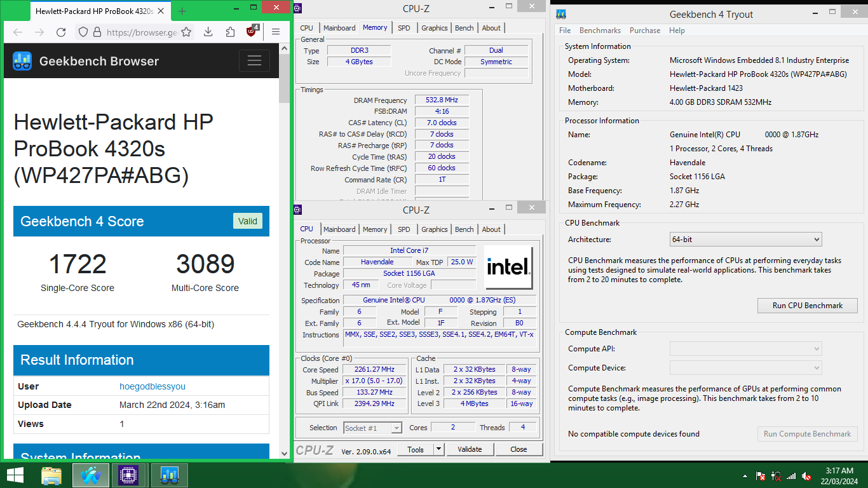The height and width of the screenshot is (488, 868).
Task: Open the network signal tray icon
Action: click(x=791, y=476)
